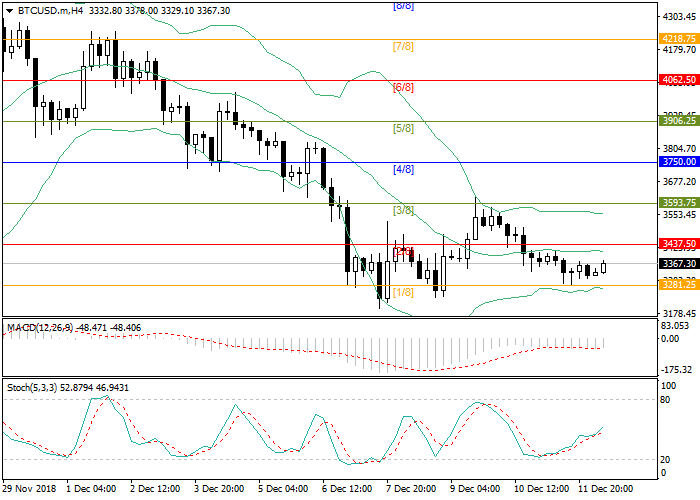Open the chart menu triangle beside BTCUSD.m

coord(9,11)
